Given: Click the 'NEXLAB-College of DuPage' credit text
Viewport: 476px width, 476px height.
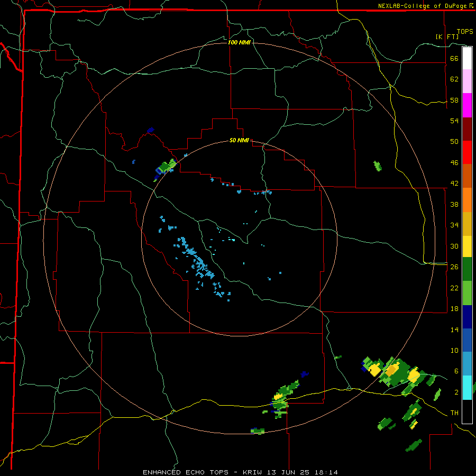Looking at the screenshot, I should [x=423, y=6].
